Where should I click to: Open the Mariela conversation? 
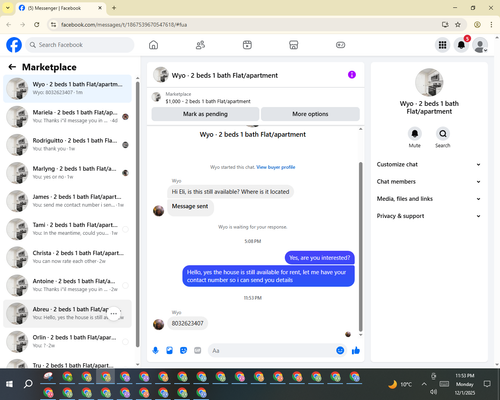[x=68, y=117]
